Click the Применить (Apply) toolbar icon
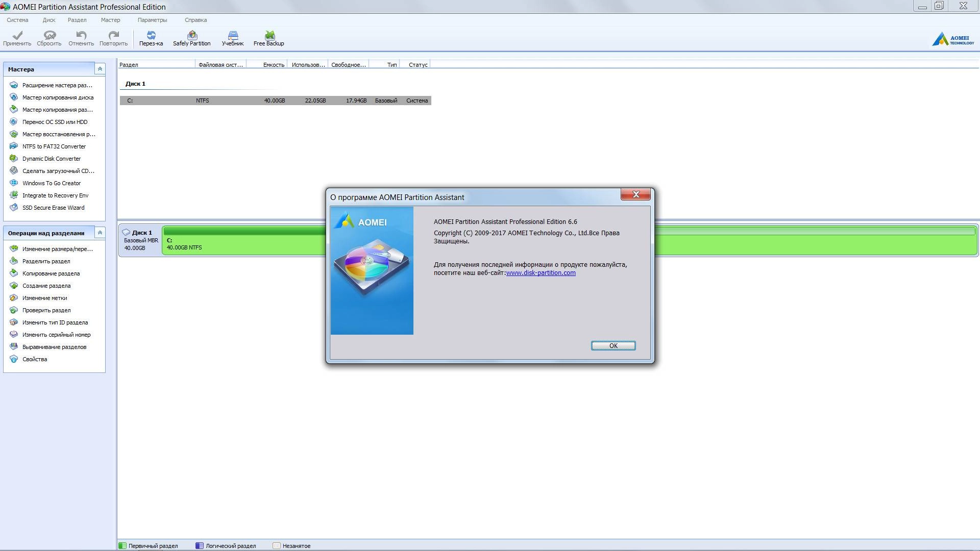 click(17, 35)
